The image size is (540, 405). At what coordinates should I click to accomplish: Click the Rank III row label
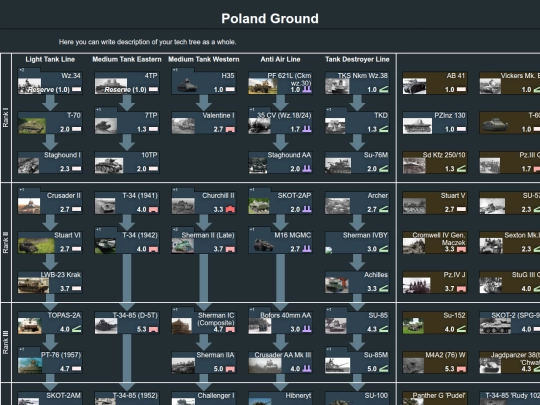coord(6,342)
